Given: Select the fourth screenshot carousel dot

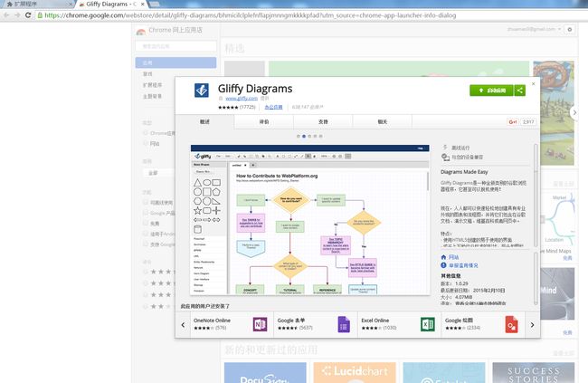Looking at the screenshot, I should [x=315, y=137].
